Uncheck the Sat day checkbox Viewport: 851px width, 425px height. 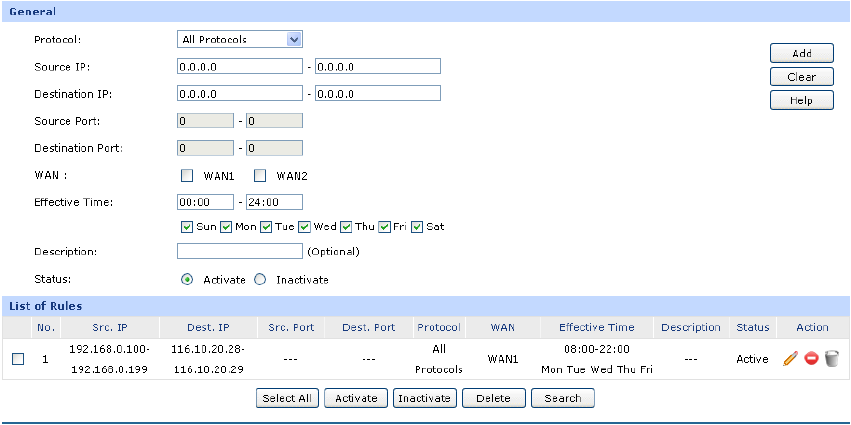pos(417,226)
